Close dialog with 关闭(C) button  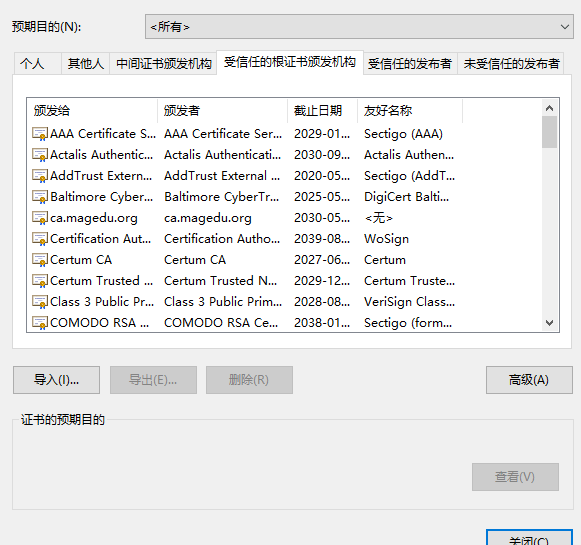click(x=529, y=538)
